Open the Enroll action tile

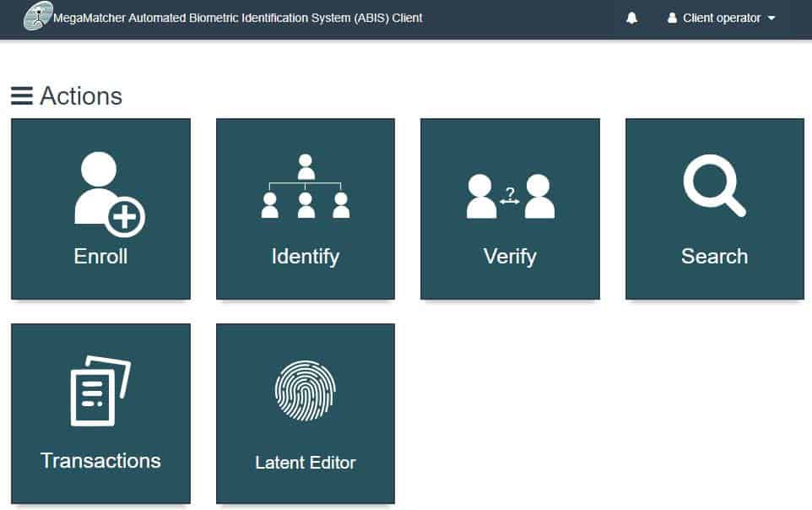[101, 209]
